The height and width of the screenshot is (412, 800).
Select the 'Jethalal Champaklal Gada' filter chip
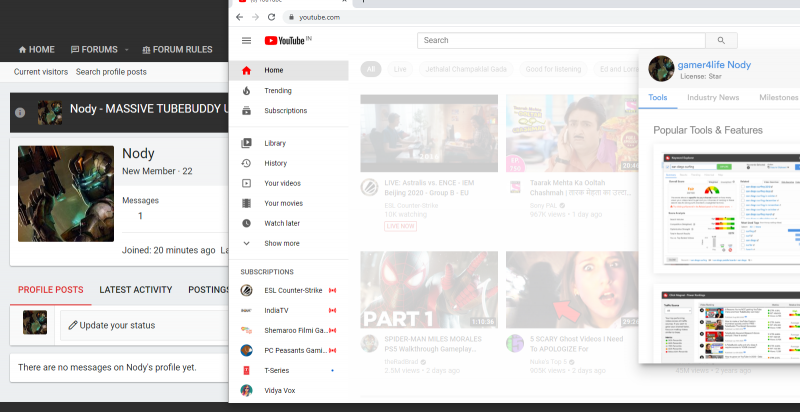[x=467, y=69]
